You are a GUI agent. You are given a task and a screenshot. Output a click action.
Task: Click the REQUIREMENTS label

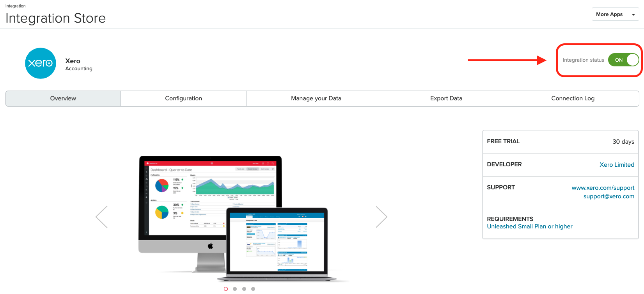coord(510,219)
